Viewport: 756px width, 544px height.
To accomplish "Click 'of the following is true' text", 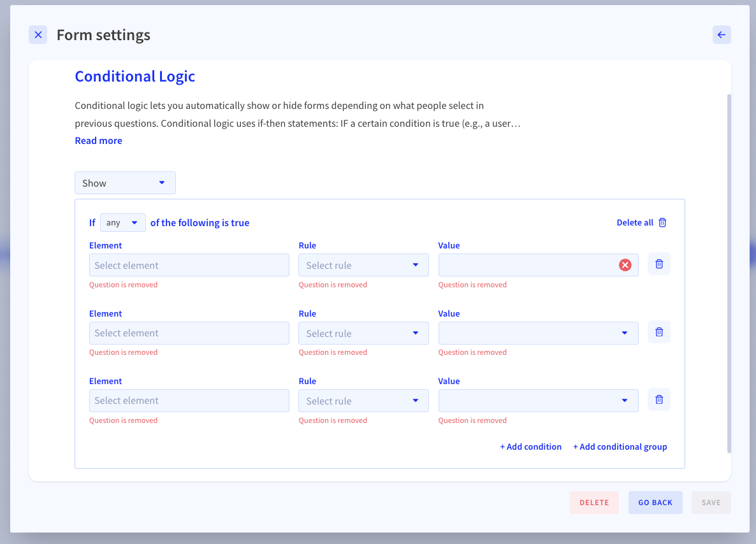I will 200,222.
